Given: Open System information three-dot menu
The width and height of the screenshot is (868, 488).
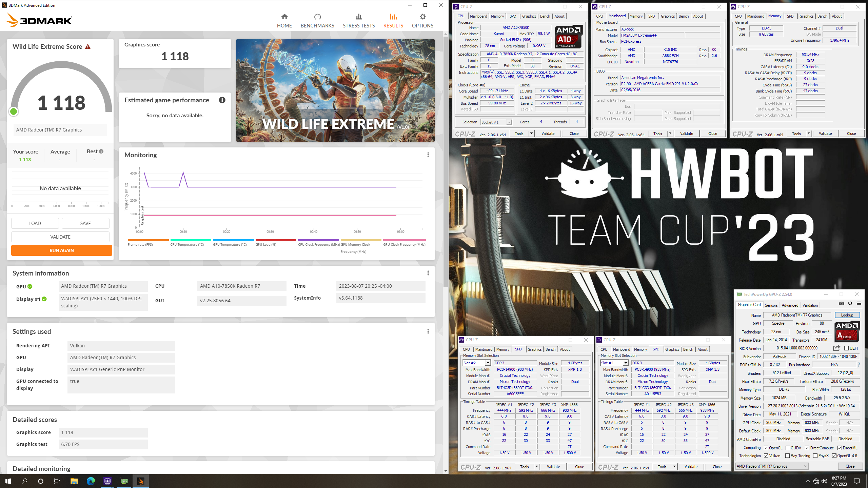Looking at the screenshot, I should tap(428, 273).
